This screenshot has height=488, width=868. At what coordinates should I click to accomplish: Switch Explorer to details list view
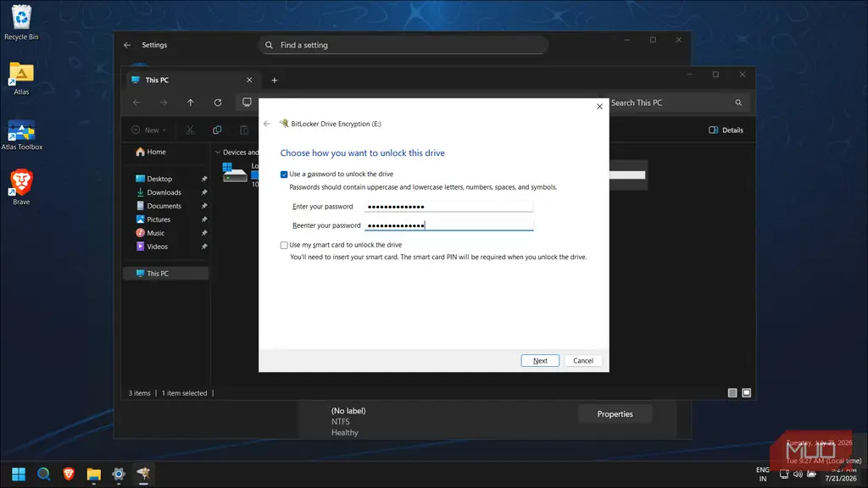[732, 393]
